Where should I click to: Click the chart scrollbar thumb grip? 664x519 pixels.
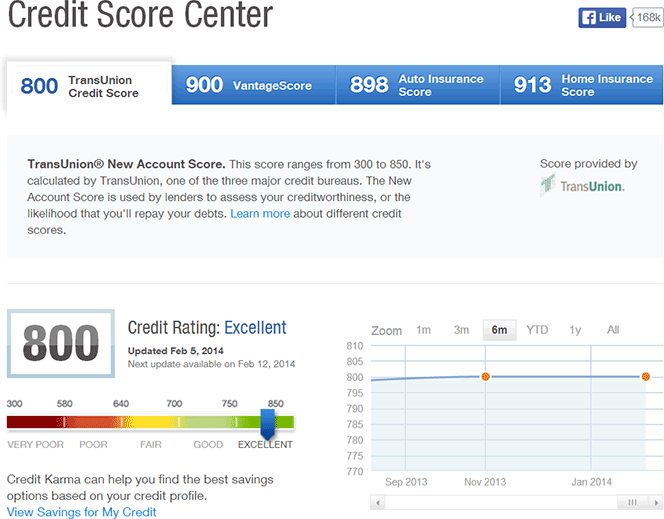(x=632, y=503)
